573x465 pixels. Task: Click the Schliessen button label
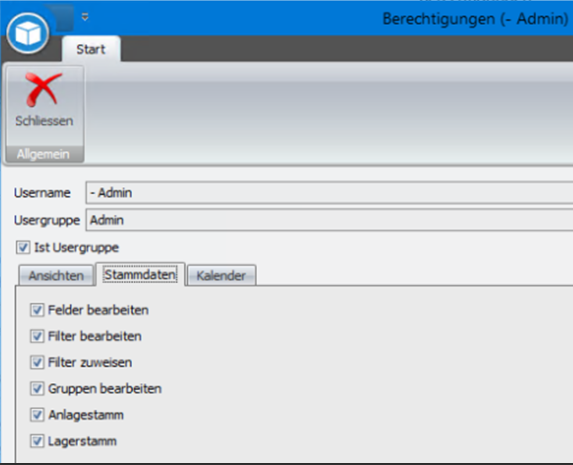click(44, 121)
